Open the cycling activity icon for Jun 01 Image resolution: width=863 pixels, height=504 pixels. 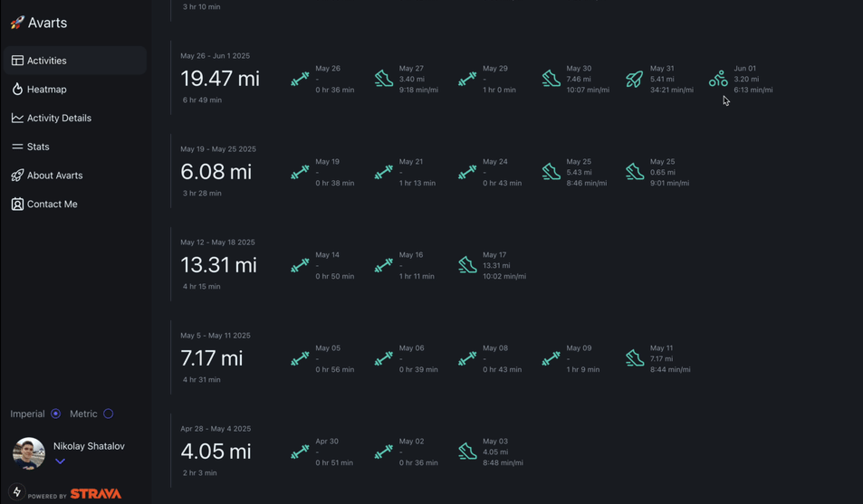(719, 78)
